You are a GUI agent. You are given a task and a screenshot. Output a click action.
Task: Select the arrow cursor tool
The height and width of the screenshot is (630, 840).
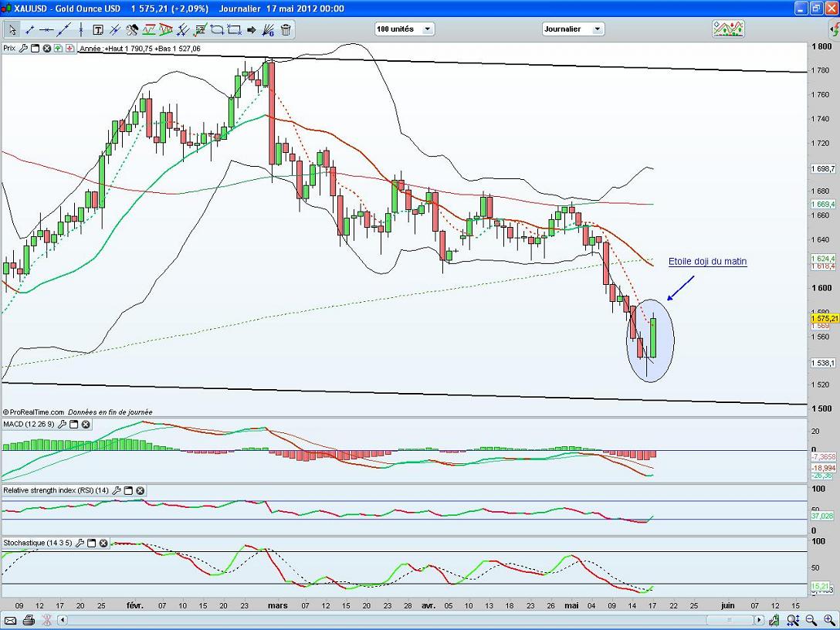12,30
